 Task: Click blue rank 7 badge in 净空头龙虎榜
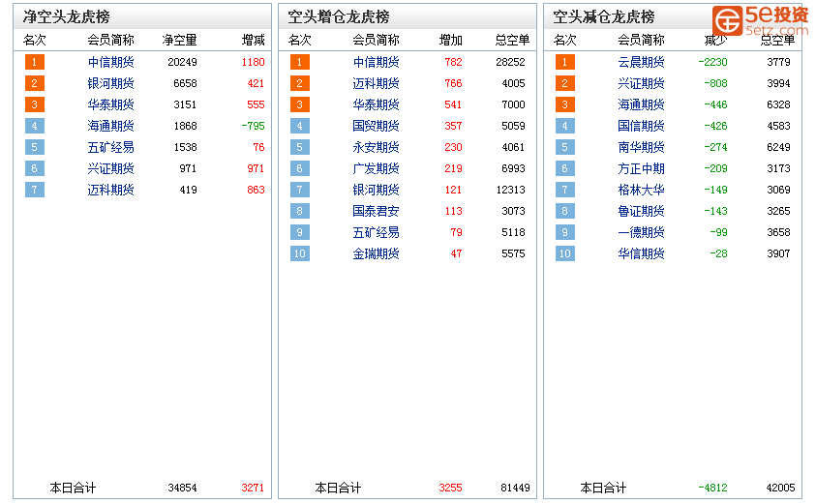point(35,191)
